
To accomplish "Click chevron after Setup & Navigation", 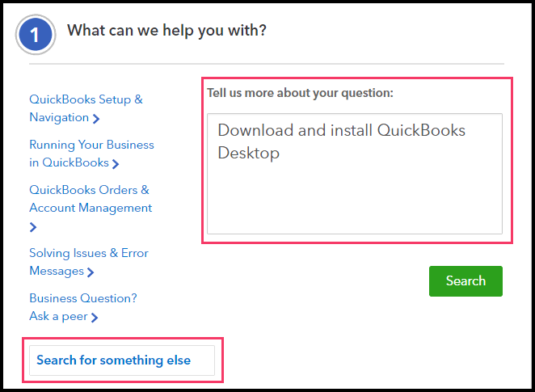I will [96, 119].
